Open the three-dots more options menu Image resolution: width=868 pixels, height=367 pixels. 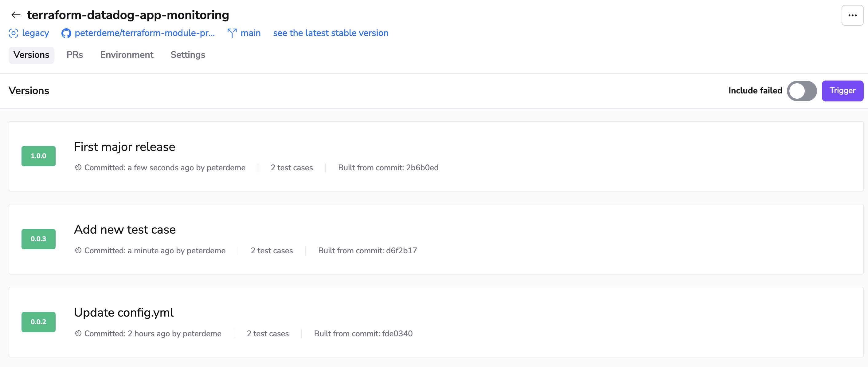click(x=852, y=15)
